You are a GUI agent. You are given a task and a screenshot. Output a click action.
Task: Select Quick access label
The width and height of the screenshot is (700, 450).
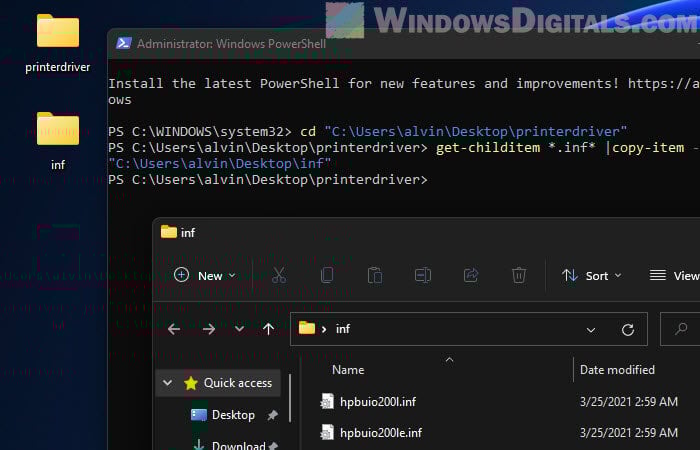click(x=238, y=383)
